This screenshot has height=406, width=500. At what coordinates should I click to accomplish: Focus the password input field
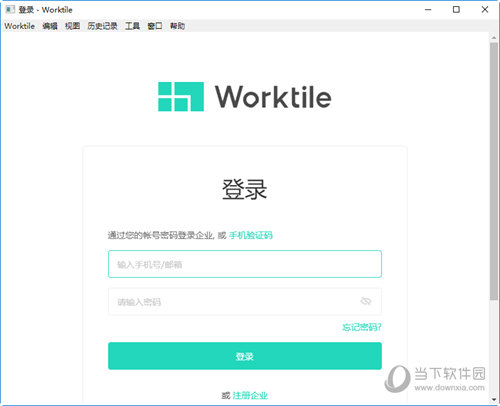[245, 301]
